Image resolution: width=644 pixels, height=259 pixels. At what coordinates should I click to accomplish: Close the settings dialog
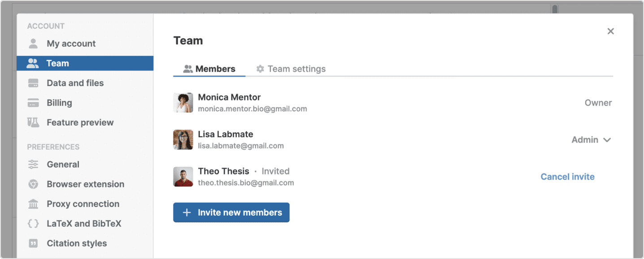point(610,31)
